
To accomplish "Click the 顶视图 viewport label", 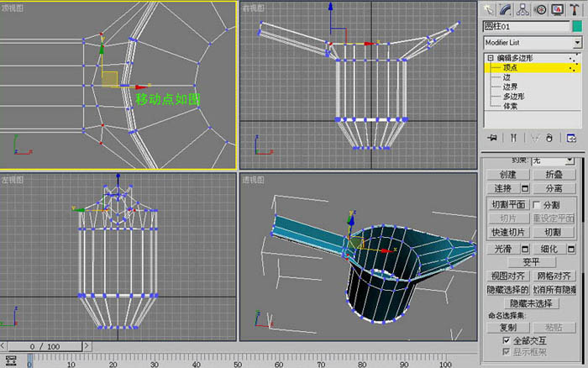I will click(x=13, y=8).
